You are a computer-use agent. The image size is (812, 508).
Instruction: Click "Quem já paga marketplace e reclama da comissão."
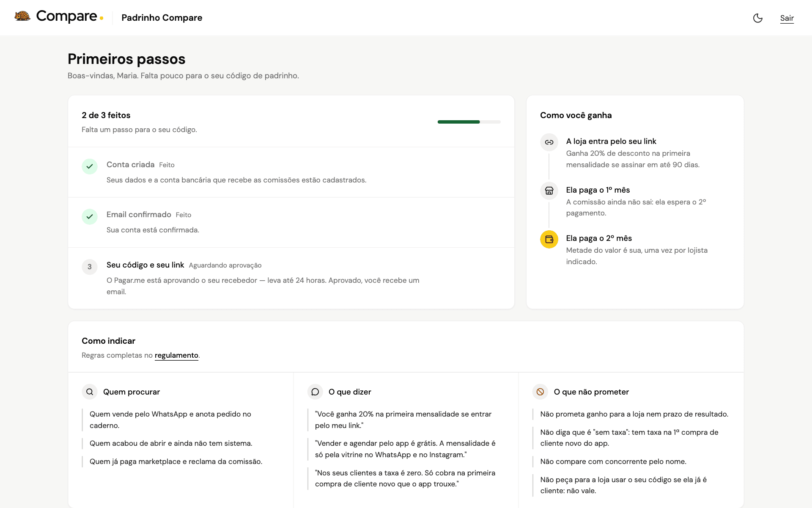point(176,461)
